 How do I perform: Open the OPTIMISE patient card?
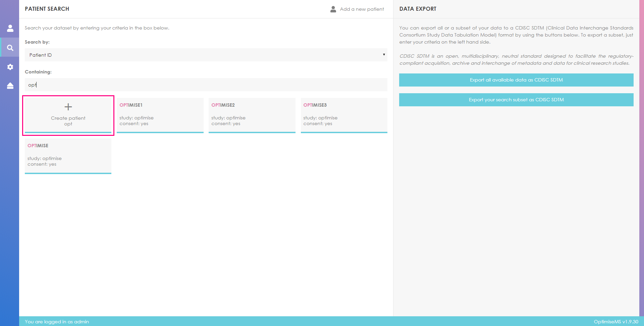click(x=68, y=155)
